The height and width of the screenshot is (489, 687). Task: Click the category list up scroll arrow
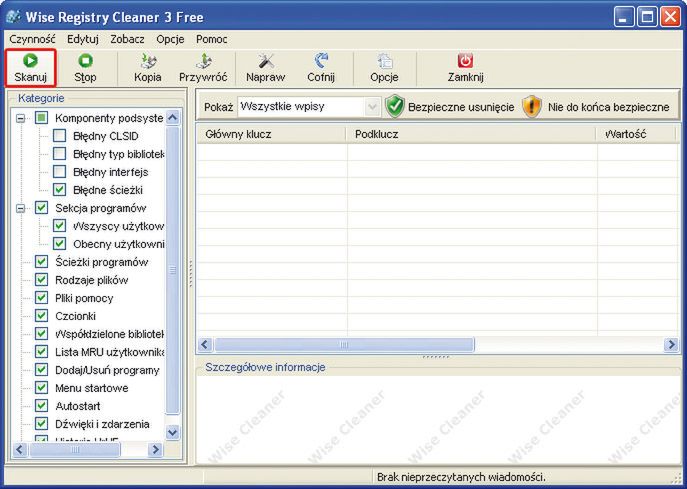coord(173,117)
